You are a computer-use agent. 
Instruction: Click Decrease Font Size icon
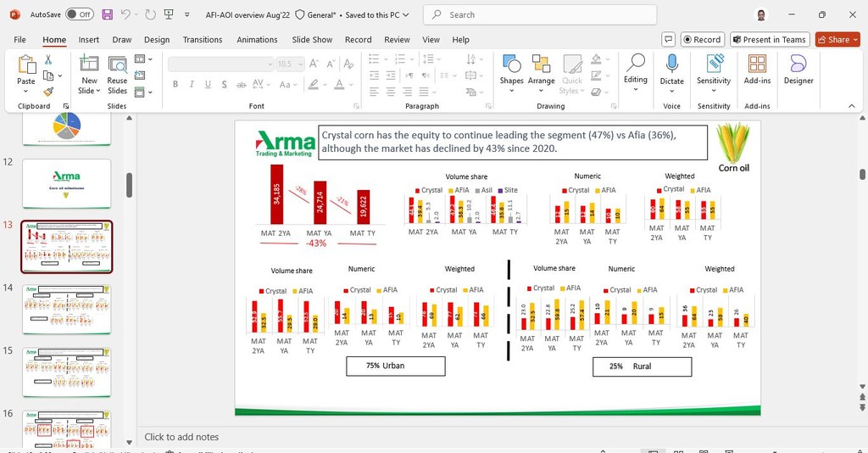tap(331, 64)
